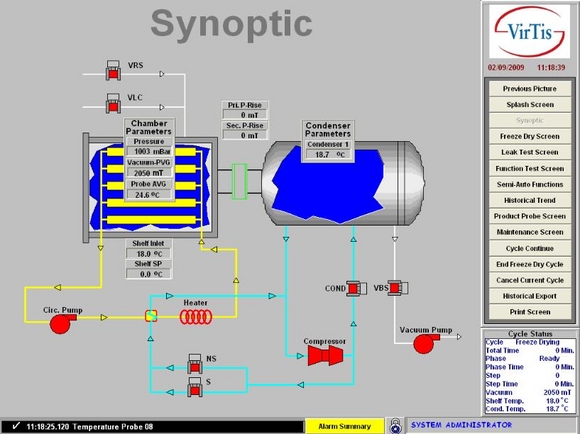Click the Shelf Inlet 18.0 °C value

pos(149,254)
